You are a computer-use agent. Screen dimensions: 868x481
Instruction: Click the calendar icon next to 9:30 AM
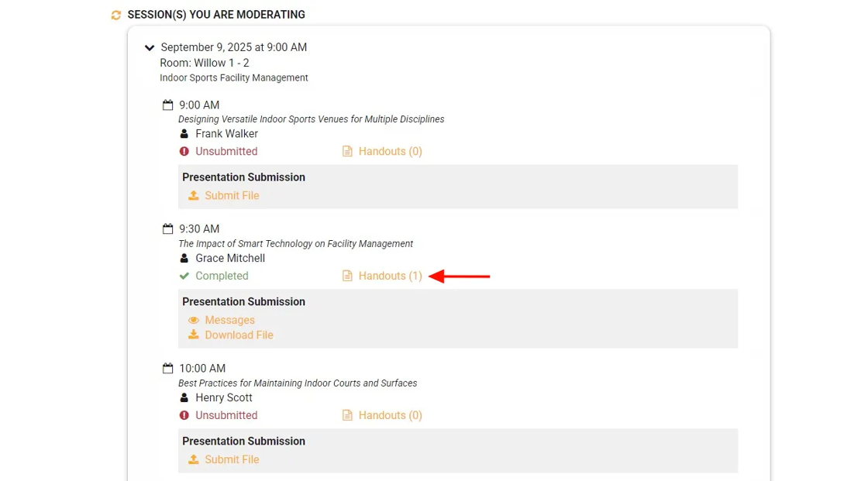167,228
